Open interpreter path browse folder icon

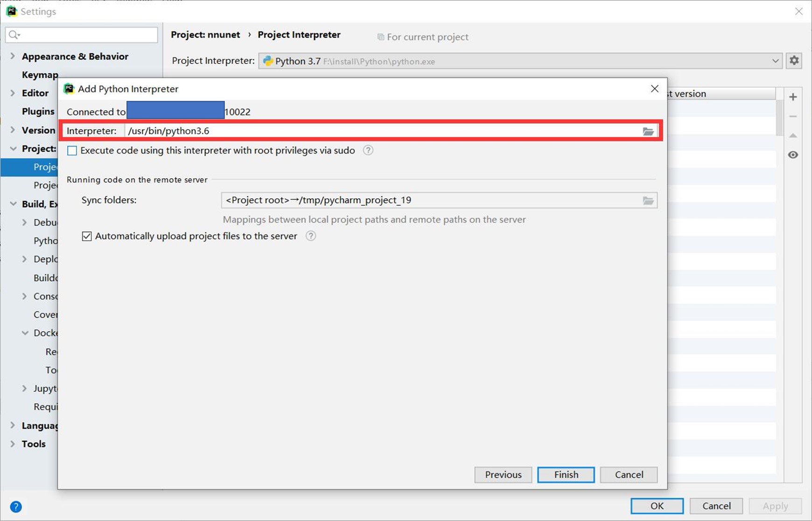point(648,132)
